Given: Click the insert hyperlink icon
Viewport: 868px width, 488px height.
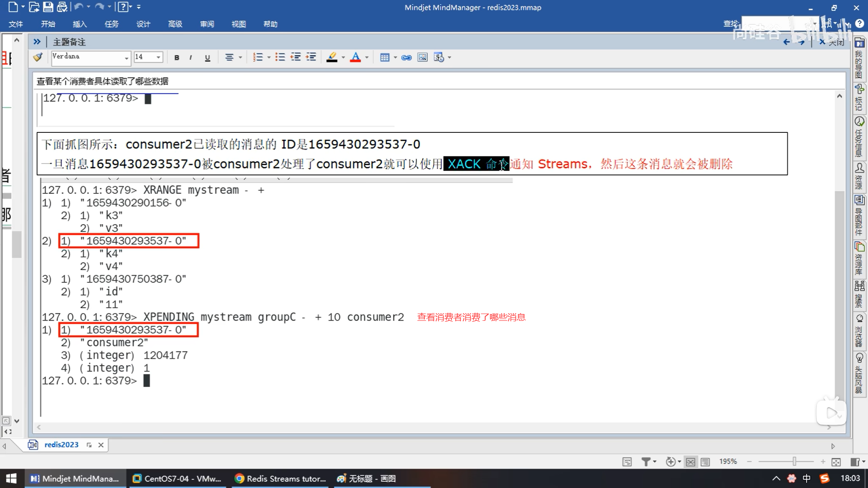Looking at the screenshot, I should [406, 57].
